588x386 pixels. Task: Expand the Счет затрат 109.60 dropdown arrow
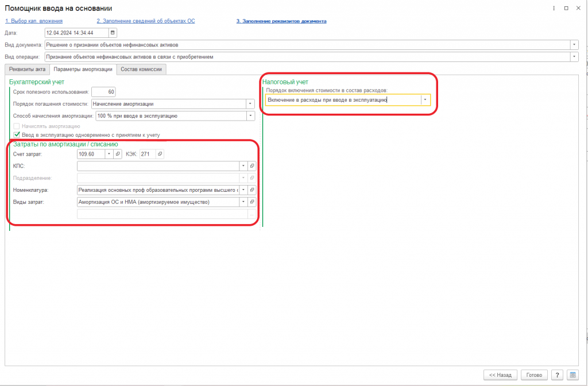pyautogui.click(x=109, y=154)
